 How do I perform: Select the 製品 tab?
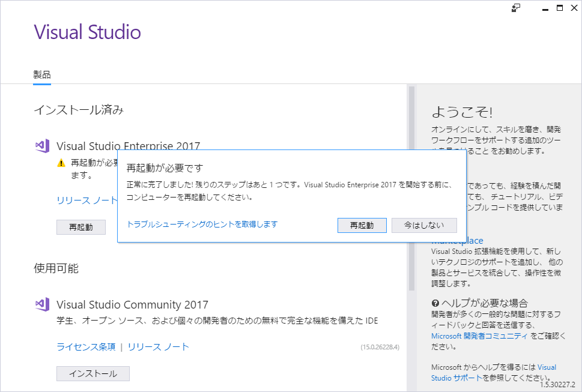42,75
